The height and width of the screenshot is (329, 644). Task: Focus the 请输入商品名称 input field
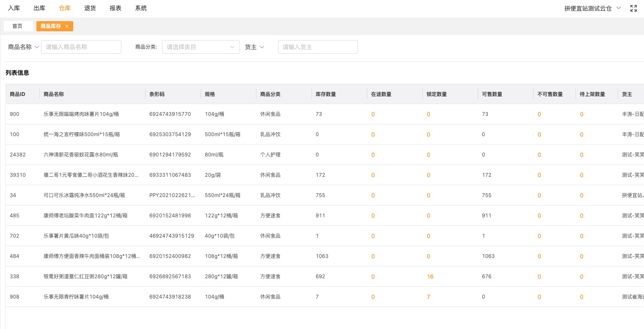coord(81,47)
